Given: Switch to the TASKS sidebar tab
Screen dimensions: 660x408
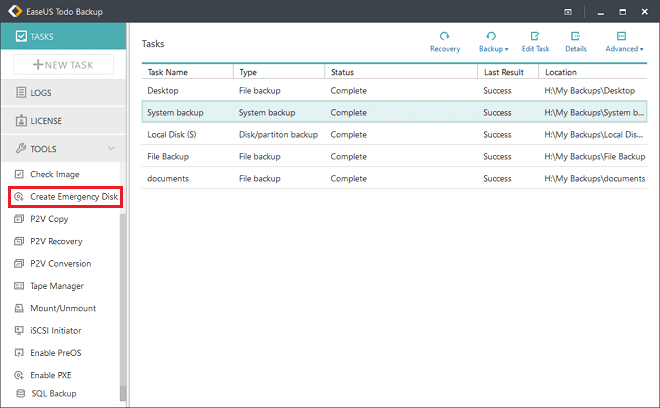Looking at the screenshot, I should (x=64, y=36).
